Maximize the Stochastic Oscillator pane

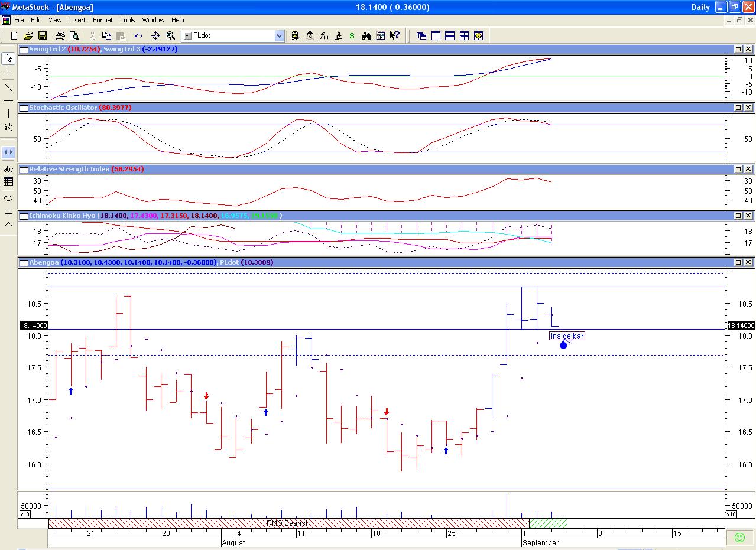(738, 108)
